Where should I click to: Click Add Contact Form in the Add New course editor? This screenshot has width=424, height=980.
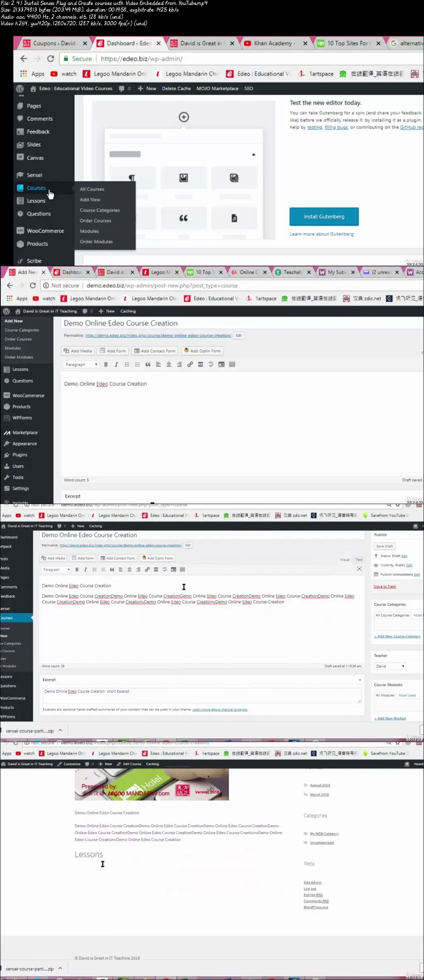(x=155, y=351)
